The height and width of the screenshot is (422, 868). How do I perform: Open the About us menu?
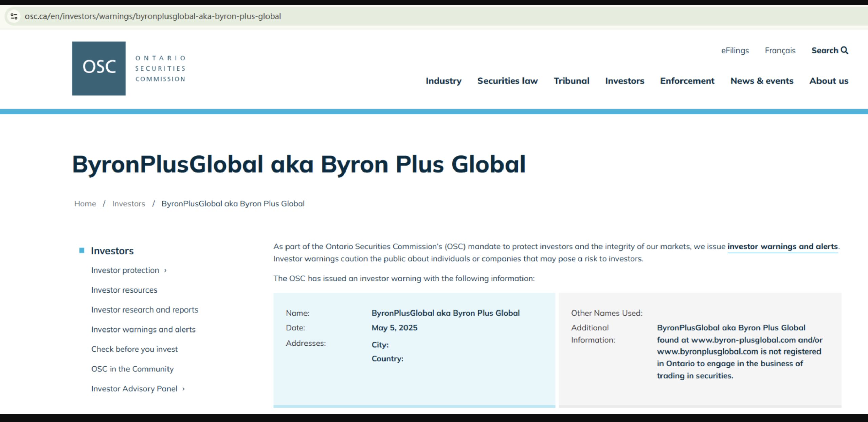click(829, 81)
